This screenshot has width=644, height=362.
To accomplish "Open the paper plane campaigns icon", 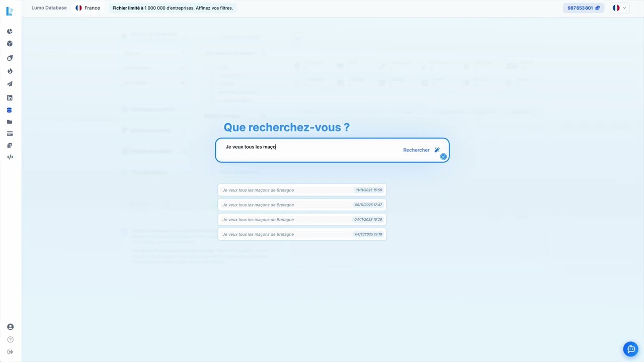I will (x=10, y=84).
